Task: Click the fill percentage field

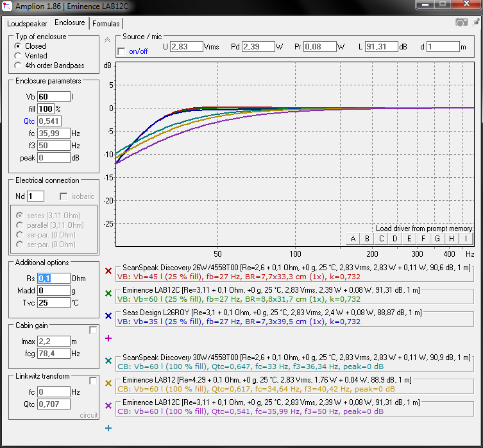Action: coord(46,109)
